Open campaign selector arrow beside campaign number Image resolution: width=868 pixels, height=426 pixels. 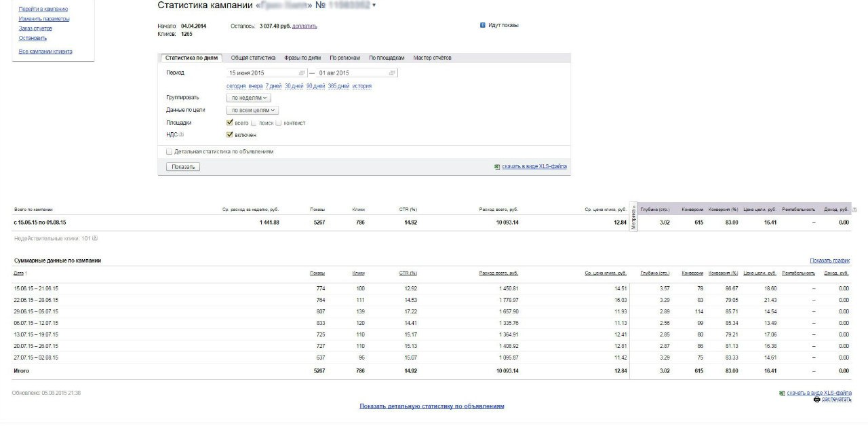(374, 5)
